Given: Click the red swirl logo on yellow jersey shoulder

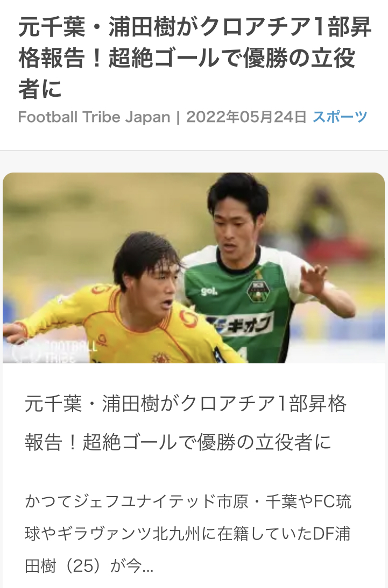Looking at the screenshot, I should pos(188,319).
